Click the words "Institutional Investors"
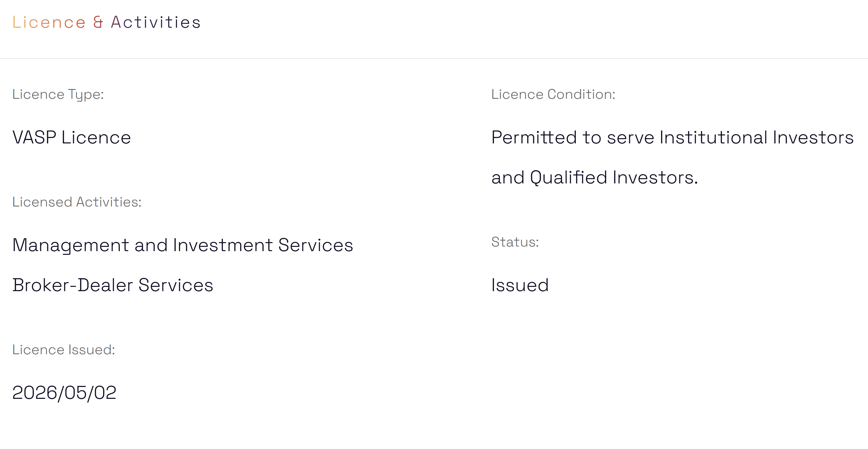868x449 pixels. (x=756, y=138)
